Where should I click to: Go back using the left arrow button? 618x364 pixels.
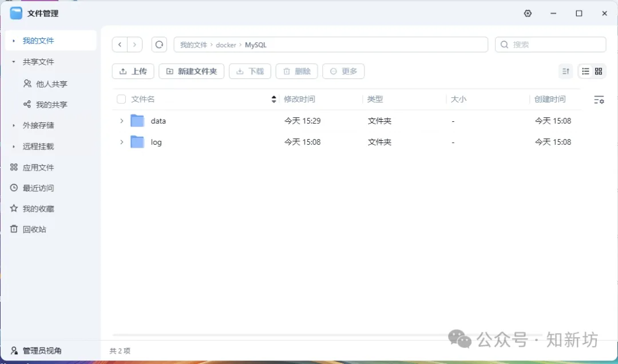coord(120,45)
